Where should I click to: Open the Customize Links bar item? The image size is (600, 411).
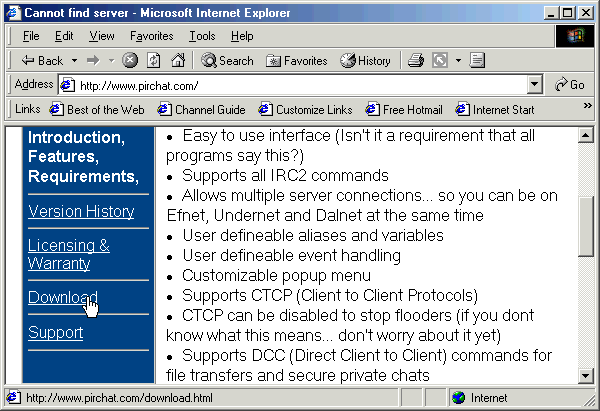coord(305,110)
